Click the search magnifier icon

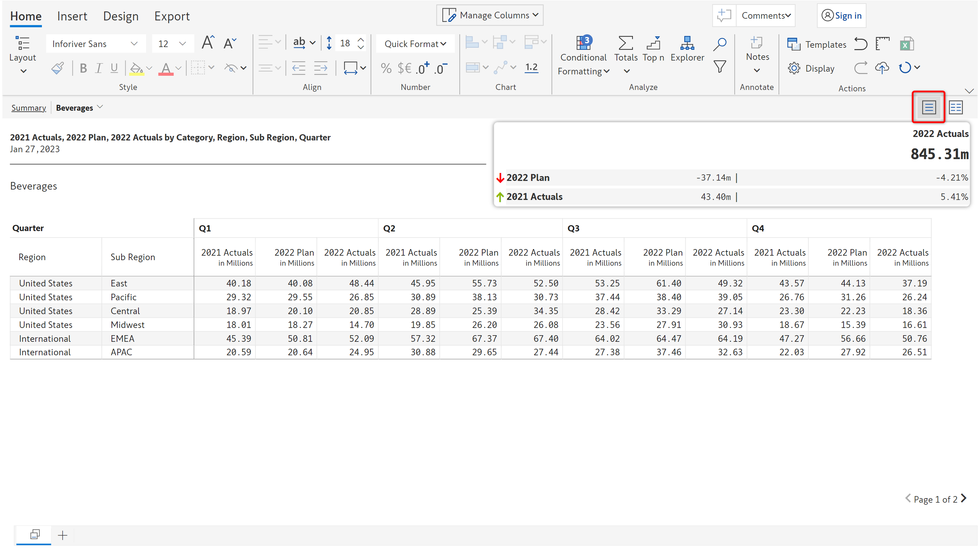pyautogui.click(x=720, y=43)
